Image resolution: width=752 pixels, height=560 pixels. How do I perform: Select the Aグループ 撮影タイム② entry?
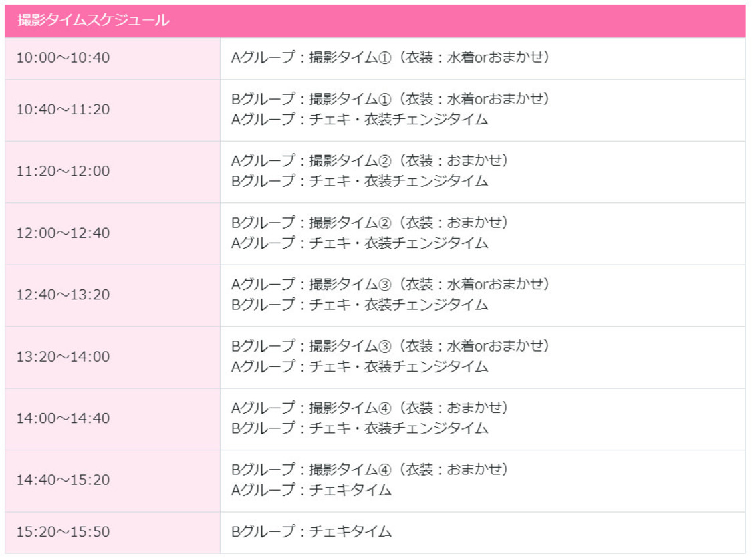point(370,161)
